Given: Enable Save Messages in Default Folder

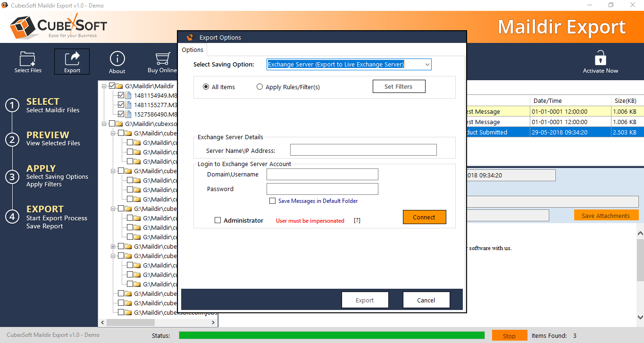Looking at the screenshot, I should tap(272, 201).
